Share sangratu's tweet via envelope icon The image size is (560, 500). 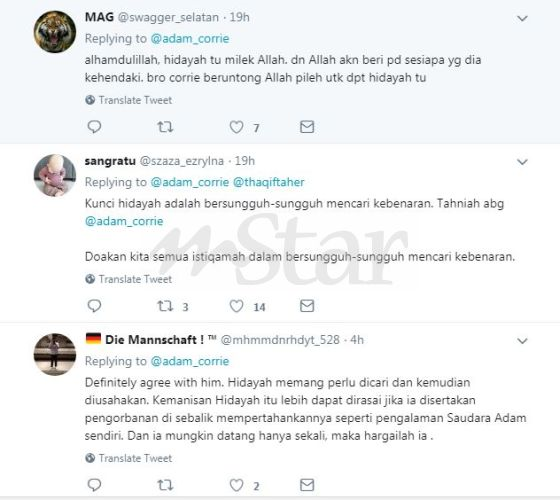(x=307, y=306)
